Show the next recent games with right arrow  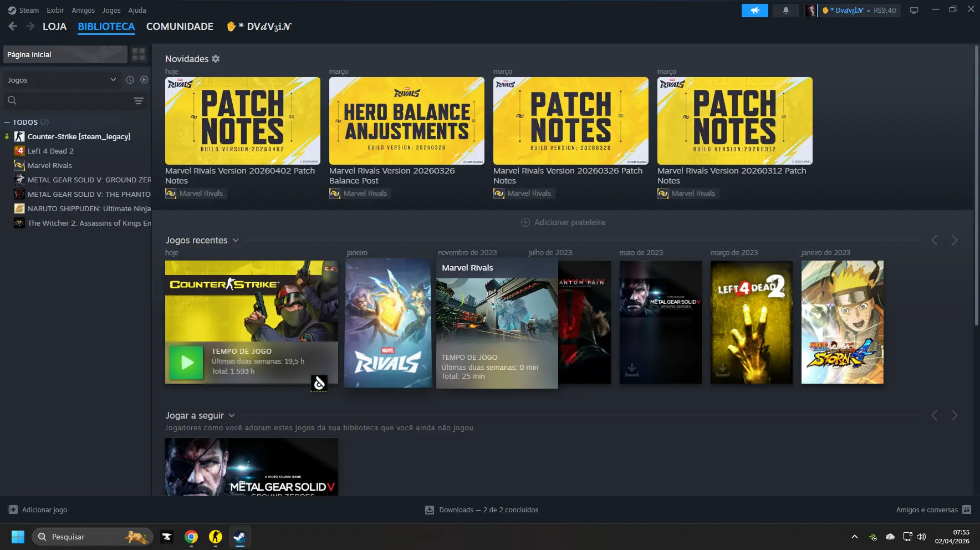pos(955,240)
